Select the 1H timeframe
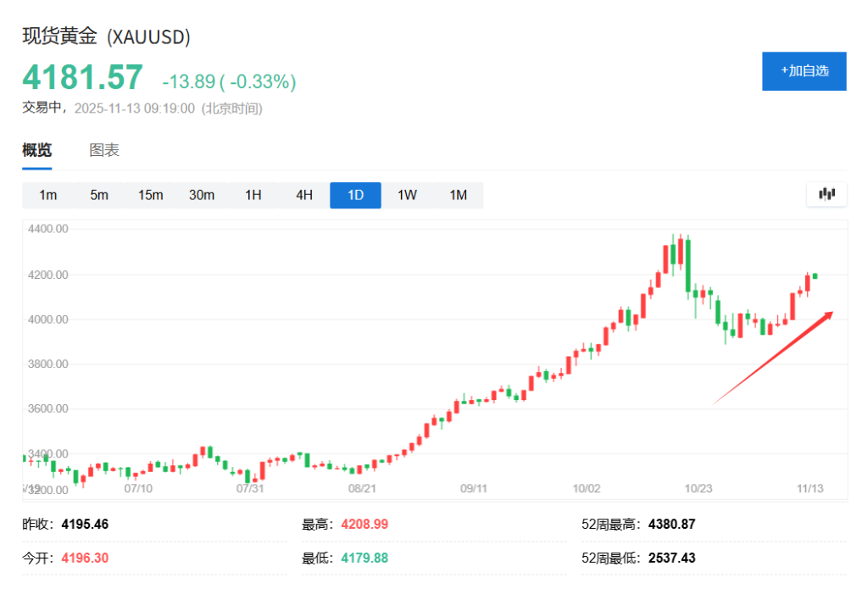The width and height of the screenshot is (868, 589). [253, 194]
